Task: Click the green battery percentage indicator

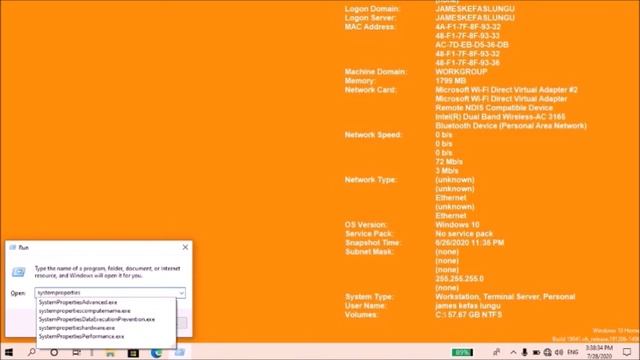Action: pos(462,352)
